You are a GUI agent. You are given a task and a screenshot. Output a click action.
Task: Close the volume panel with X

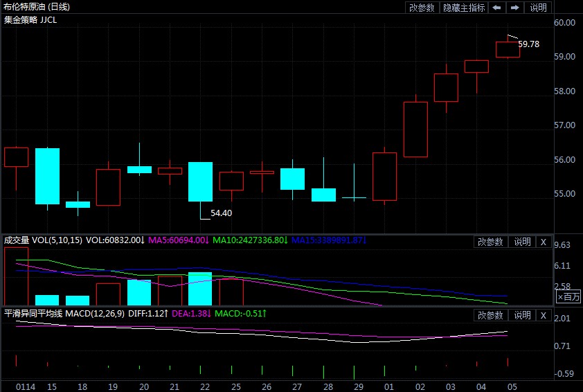[544, 242]
